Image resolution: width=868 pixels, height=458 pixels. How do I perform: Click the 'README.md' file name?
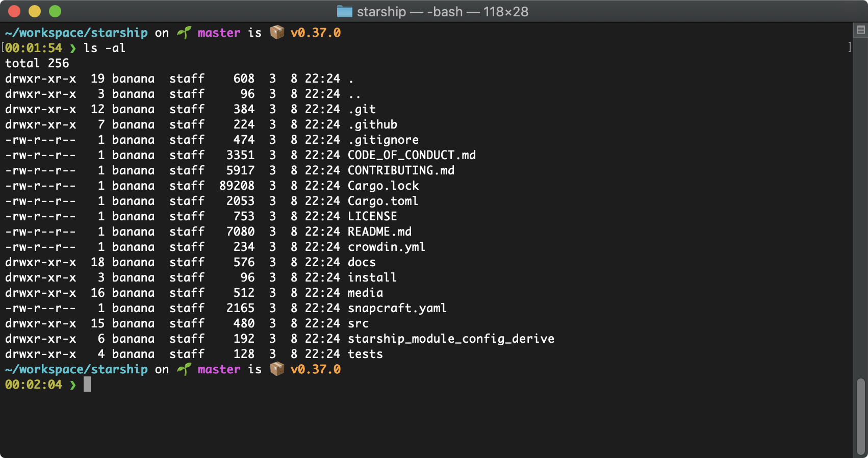[x=380, y=232]
